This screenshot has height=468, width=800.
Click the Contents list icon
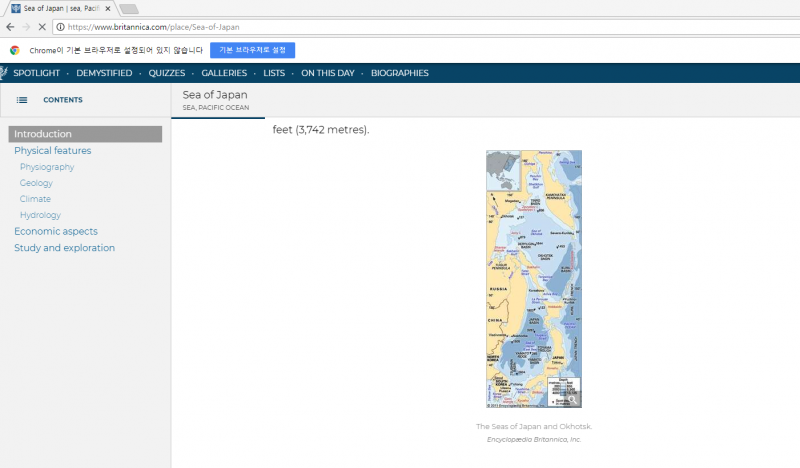22,100
